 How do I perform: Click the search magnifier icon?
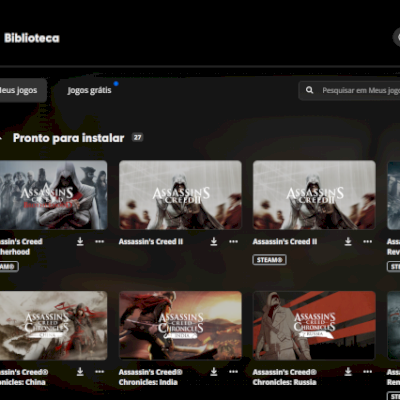tap(309, 90)
